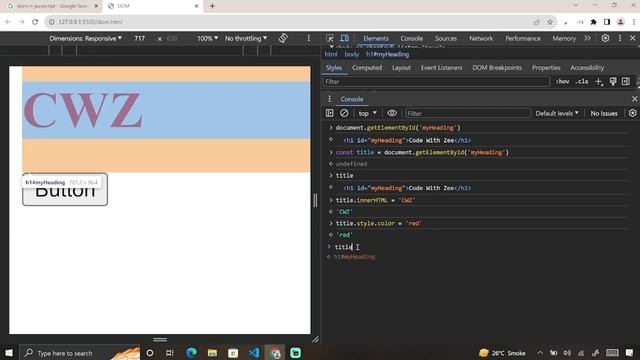Open the Dimensions: Responsive dropdown
Screen dimensions: 640x360
point(86,38)
